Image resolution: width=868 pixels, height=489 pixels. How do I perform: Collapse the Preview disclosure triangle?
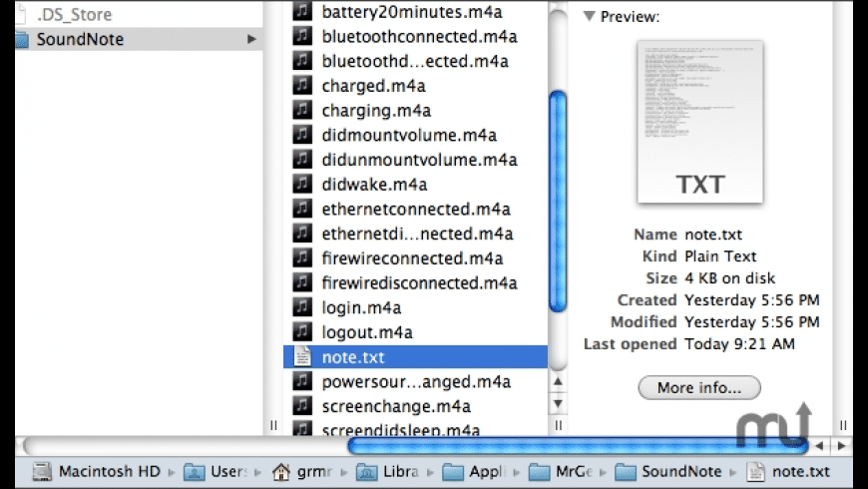pyautogui.click(x=589, y=16)
